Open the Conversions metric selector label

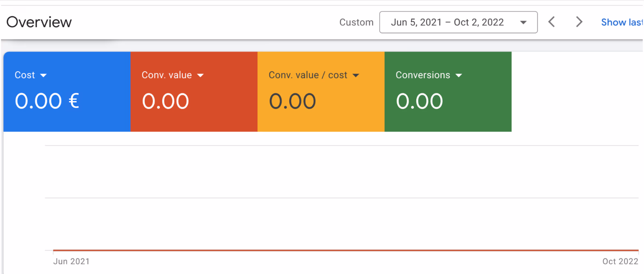tap(423, 75)
